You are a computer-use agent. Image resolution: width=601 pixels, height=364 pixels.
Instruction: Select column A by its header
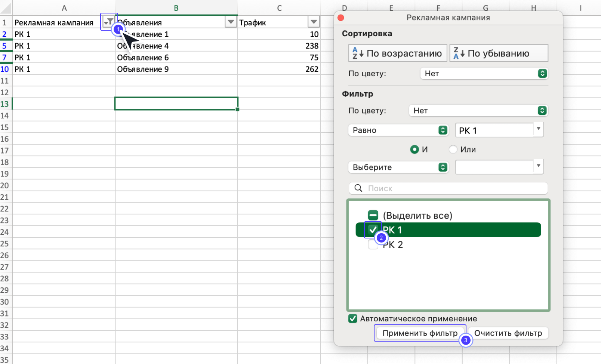tap(64, 8)
